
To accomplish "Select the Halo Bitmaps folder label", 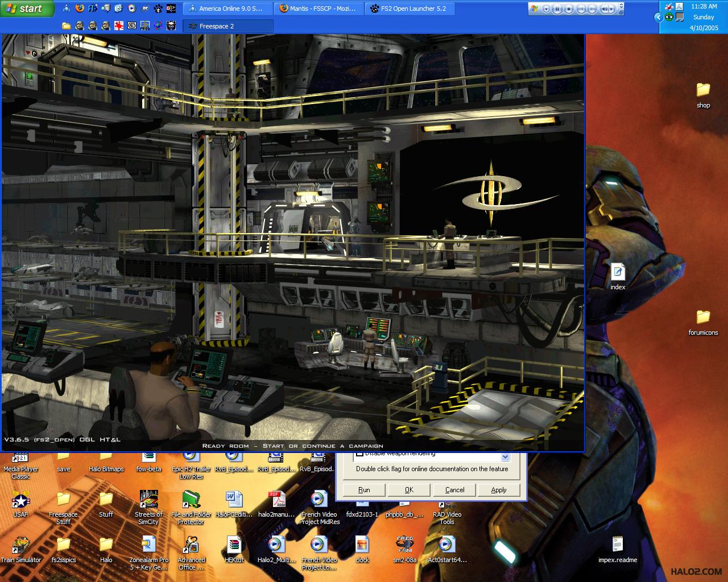I will (x=106, y=469).
